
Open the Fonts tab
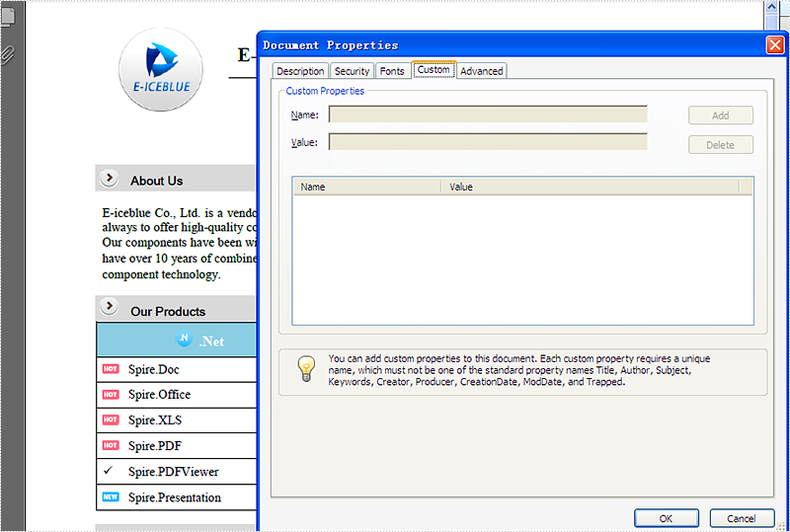[392, 71]
